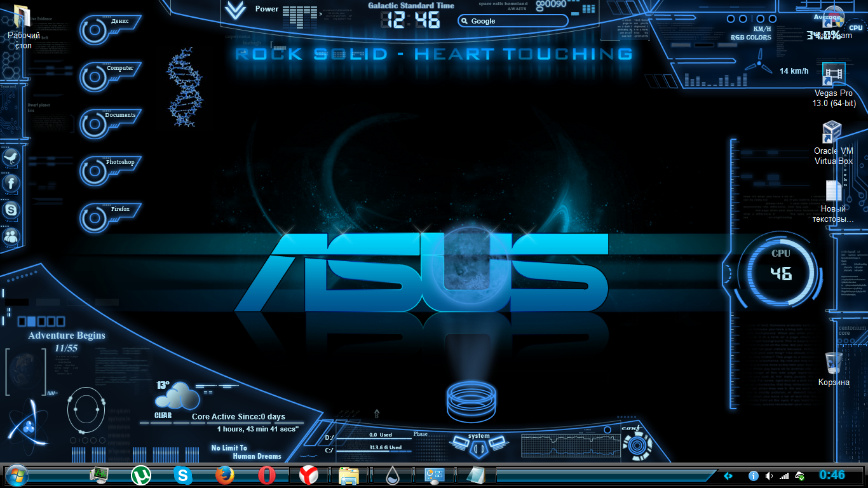Click the Skype sidebar icon
The height and width of the screenshot is (488, 868).
[x=11, y=210]
